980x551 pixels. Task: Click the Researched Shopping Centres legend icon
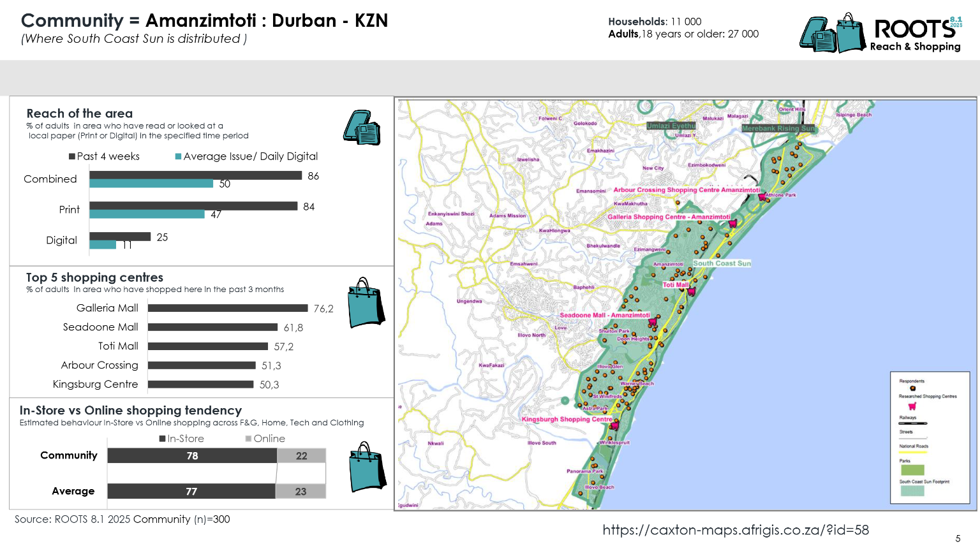[x=912, y=406]
